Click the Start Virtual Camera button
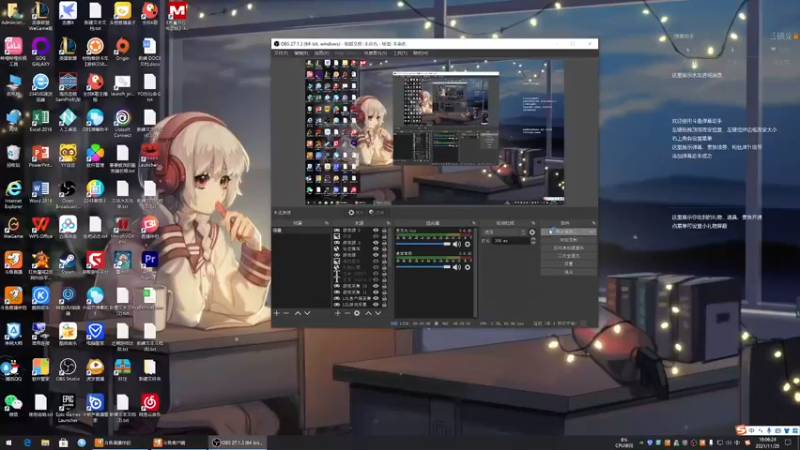The width and height of the screenshot is (800, 450). 568,248
